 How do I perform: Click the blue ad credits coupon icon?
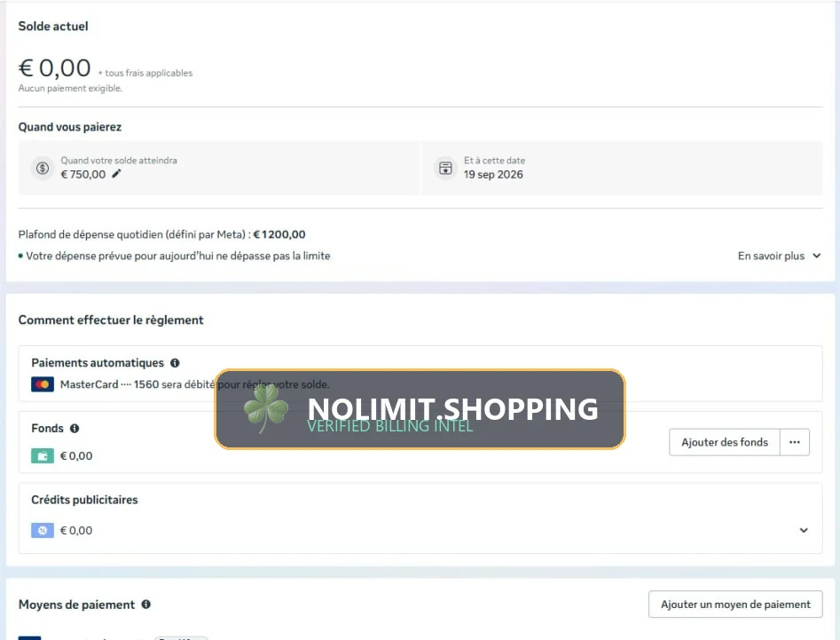43,530
